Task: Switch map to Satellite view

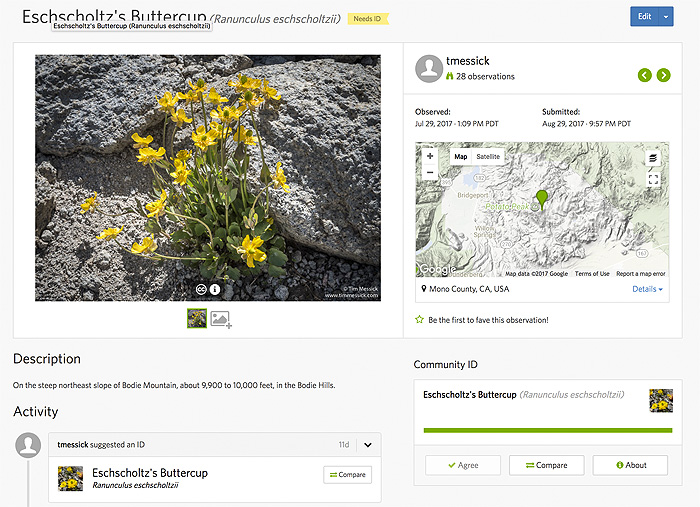Action: point(488,157)
